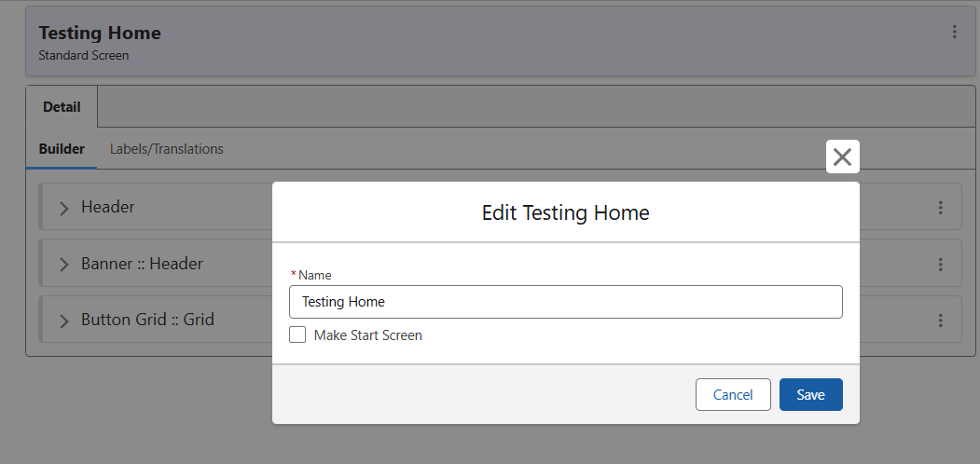Image resolution: width=980 pixels, height=464 pixels.
Task: Select the Button Grid :: Grid row title
Action: tap(147, 320)
